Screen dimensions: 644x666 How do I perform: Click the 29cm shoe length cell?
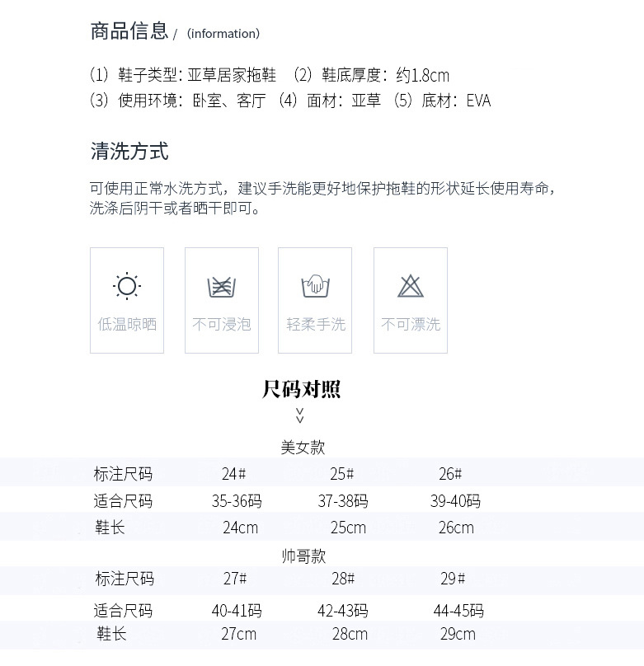click(458, 635)
